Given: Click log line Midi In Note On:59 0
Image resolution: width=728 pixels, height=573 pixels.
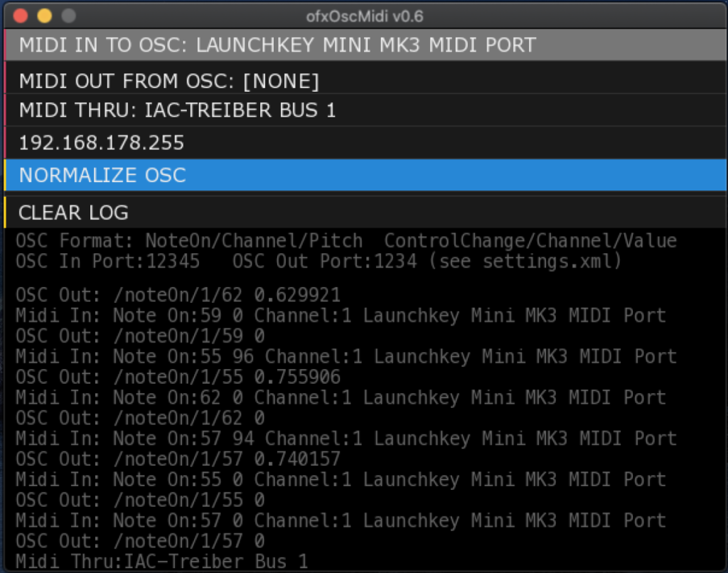Looking at the screenshot, I should (x=341, y=316).
